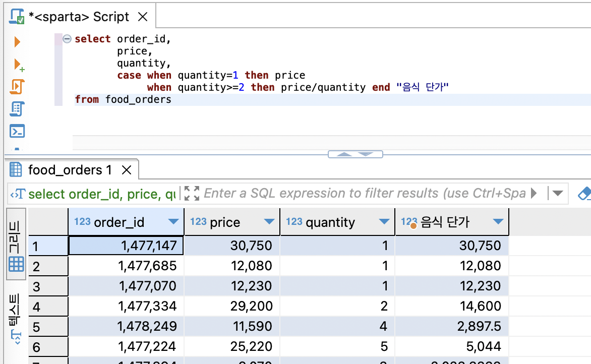
Task: Select cell with order_id 1,477,070
Action: [126, 286]
